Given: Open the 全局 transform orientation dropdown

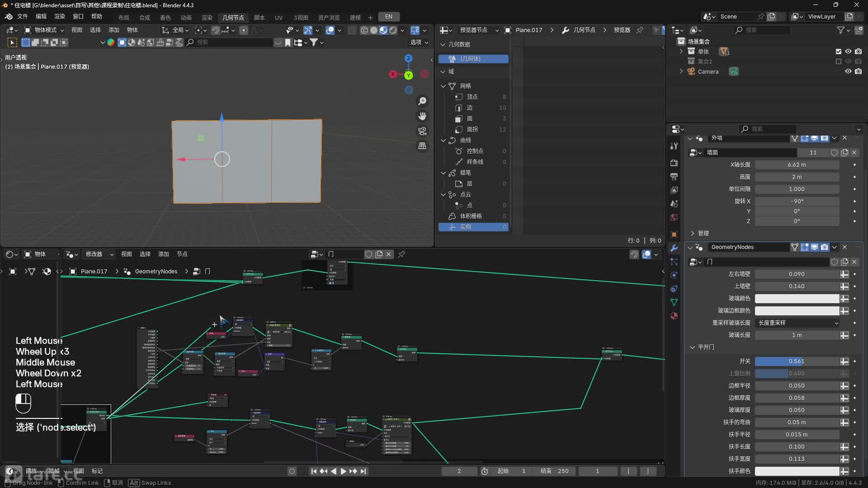Looking at the screenshot, I should pos(175,30).
